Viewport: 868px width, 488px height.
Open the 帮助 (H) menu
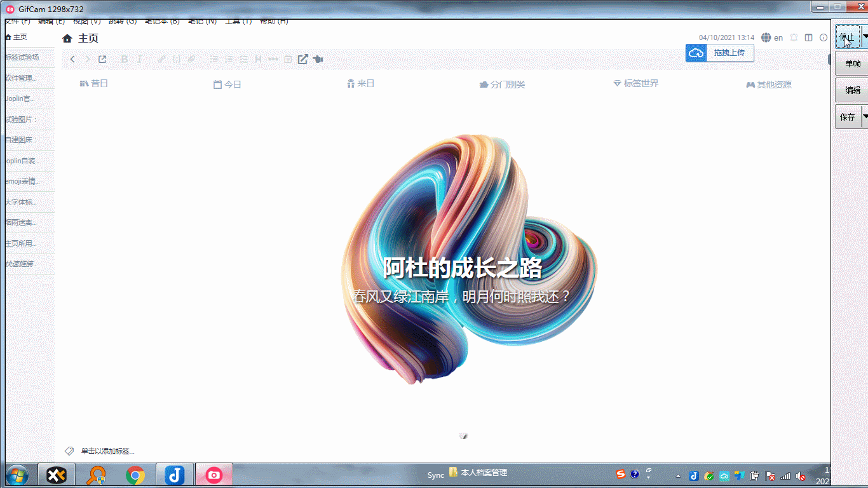274,22
